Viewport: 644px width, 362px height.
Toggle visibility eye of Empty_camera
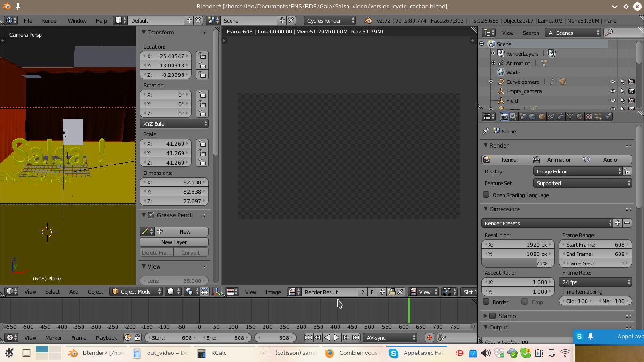[x=612, y=91]
